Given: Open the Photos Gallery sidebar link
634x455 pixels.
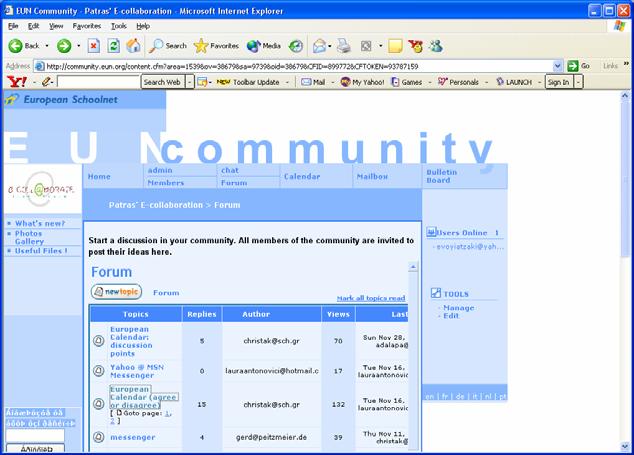Looking at the screenshot, I should coord(29,237).
